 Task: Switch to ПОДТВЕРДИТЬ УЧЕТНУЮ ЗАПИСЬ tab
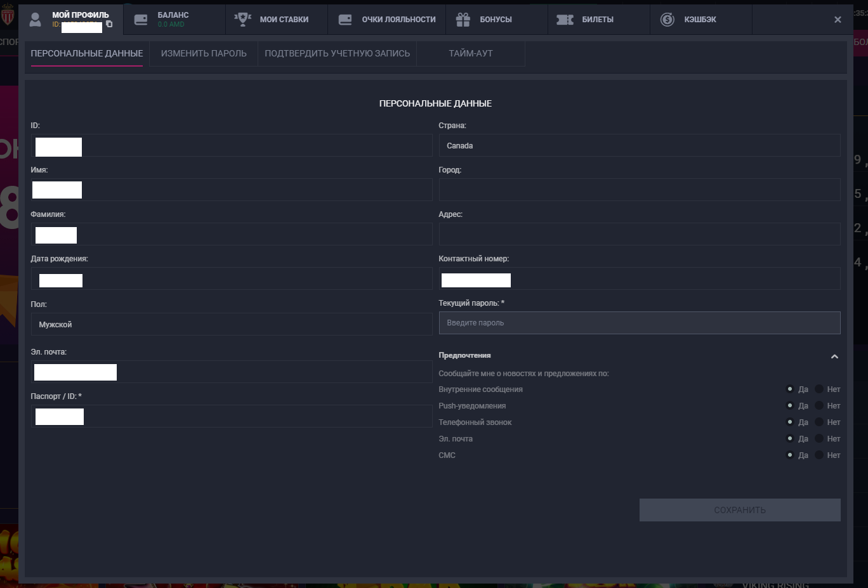(338, 54)
